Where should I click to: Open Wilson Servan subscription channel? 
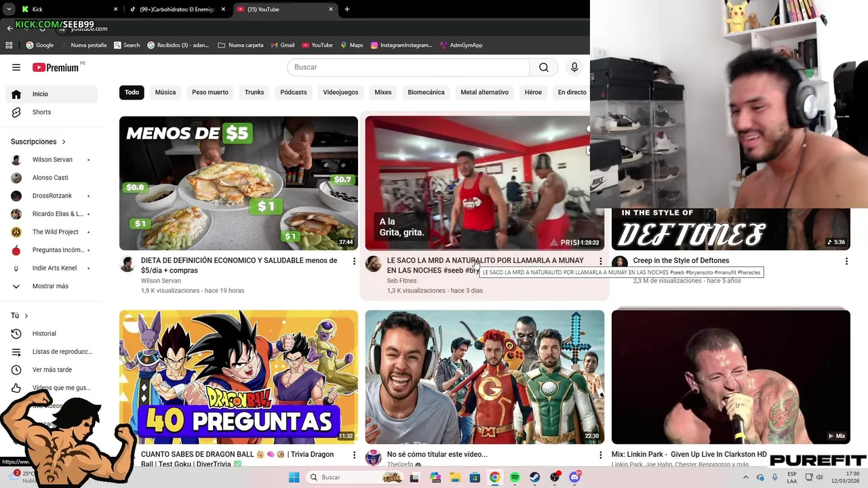coord(52,160)
